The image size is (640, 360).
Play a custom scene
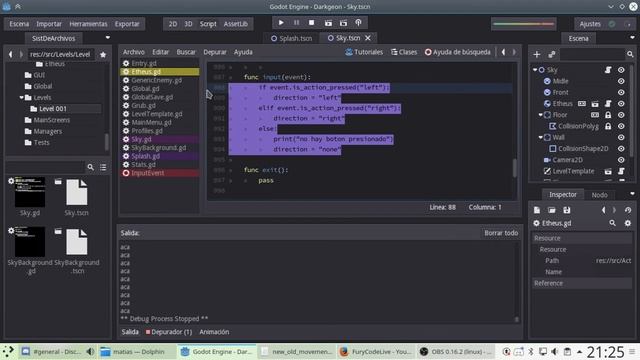point(343,23)
